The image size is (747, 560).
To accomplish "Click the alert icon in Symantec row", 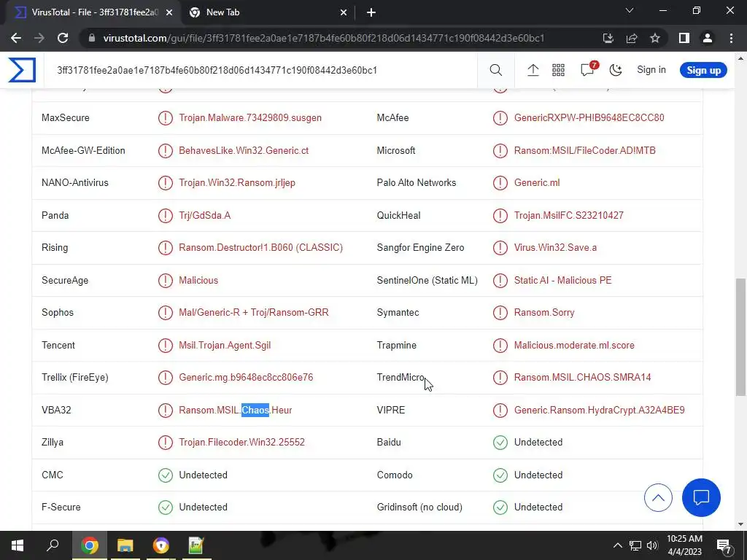I will 500,312.
